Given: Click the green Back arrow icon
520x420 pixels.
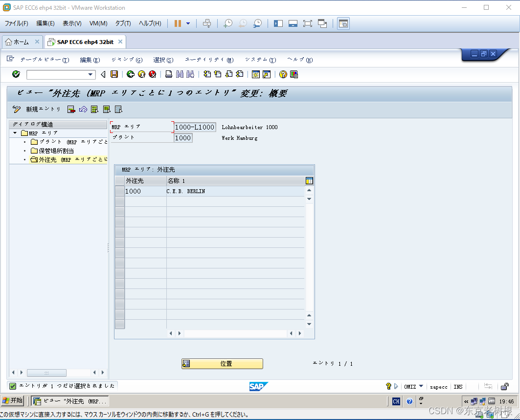Looking at the screenshot, I should pyautogui.click(x=131, y=74).
